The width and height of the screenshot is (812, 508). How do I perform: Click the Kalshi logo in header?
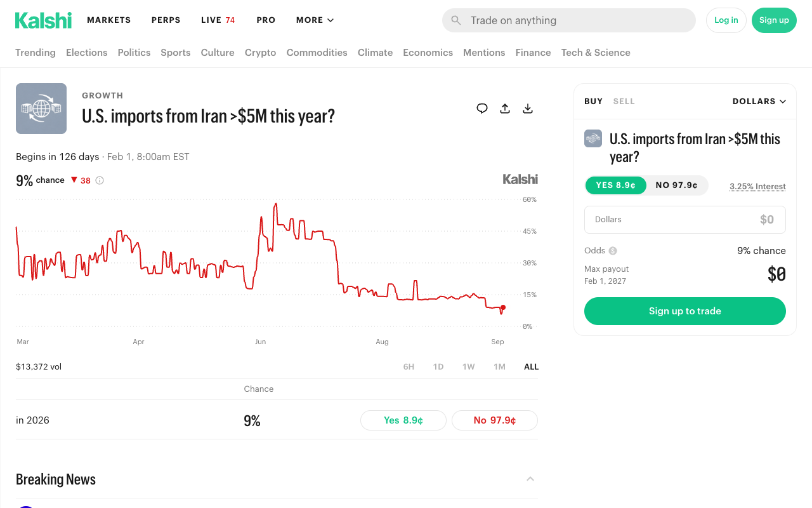[x=43, y=20]
